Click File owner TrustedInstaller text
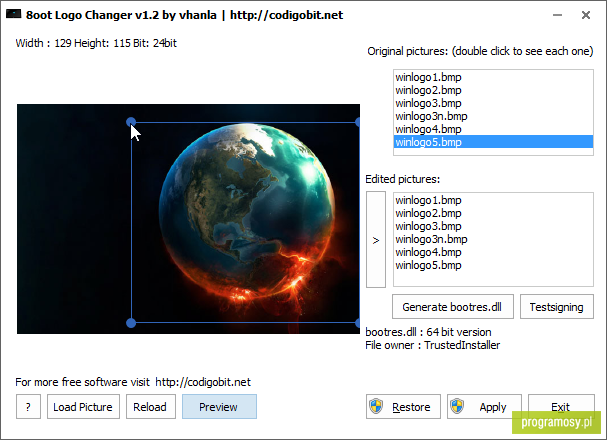This screenshot has height=440, width=607. (x=432, y=345)
